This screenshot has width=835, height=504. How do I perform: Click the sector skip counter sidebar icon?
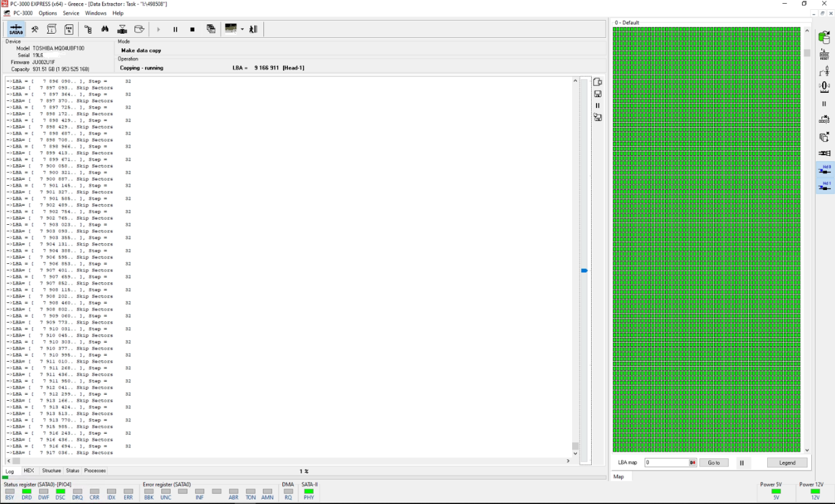824,120
